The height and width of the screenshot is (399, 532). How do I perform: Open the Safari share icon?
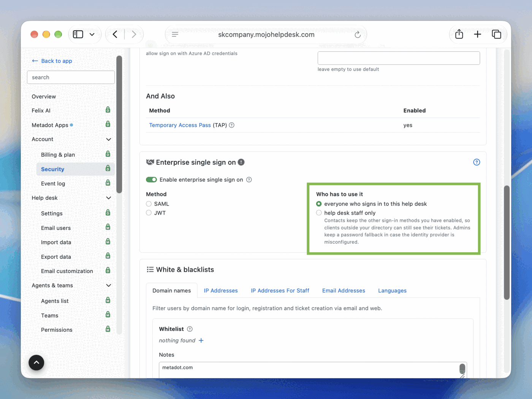point(459,34)
